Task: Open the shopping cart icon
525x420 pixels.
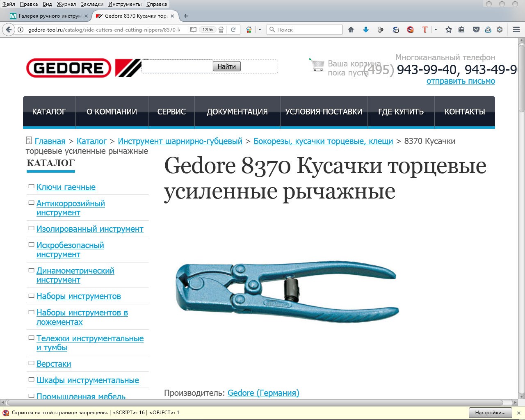Action: point(317,64)
